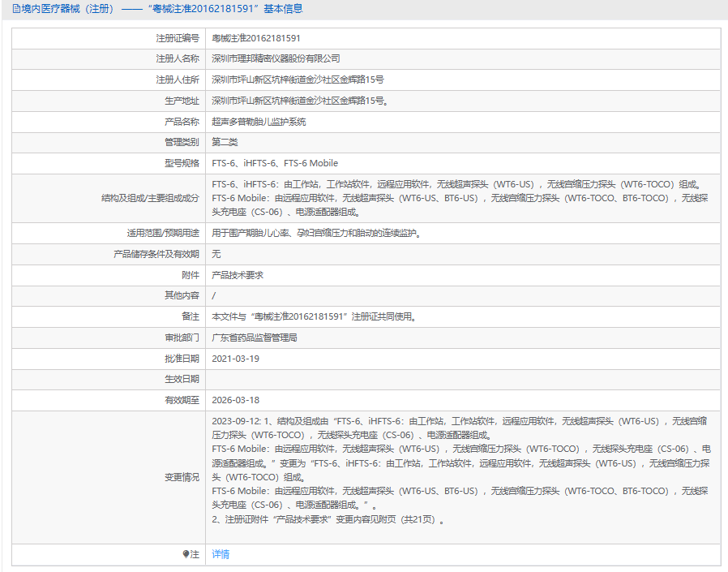This screenshot has width=728, height=572.
Task: Click the document icon before 境内医疗器械 title
Action: (x=16, y=9)
